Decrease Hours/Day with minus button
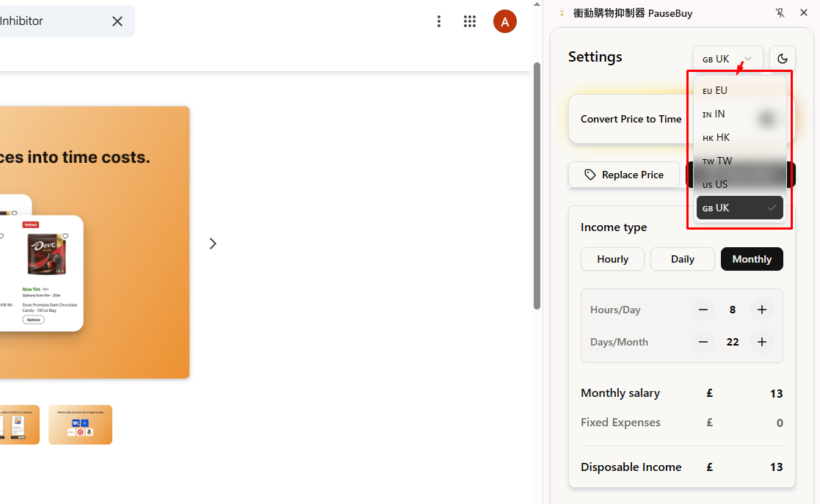Image resolution: width=820 pixels, height=504 pixels. click(x=703, y=310)
